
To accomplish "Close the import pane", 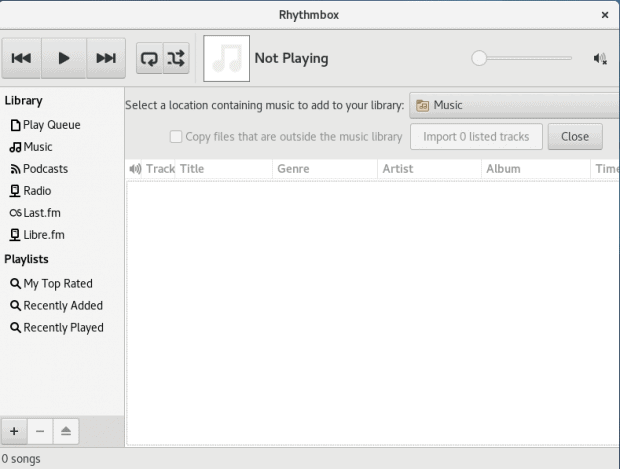I will (x=575, y=137).
